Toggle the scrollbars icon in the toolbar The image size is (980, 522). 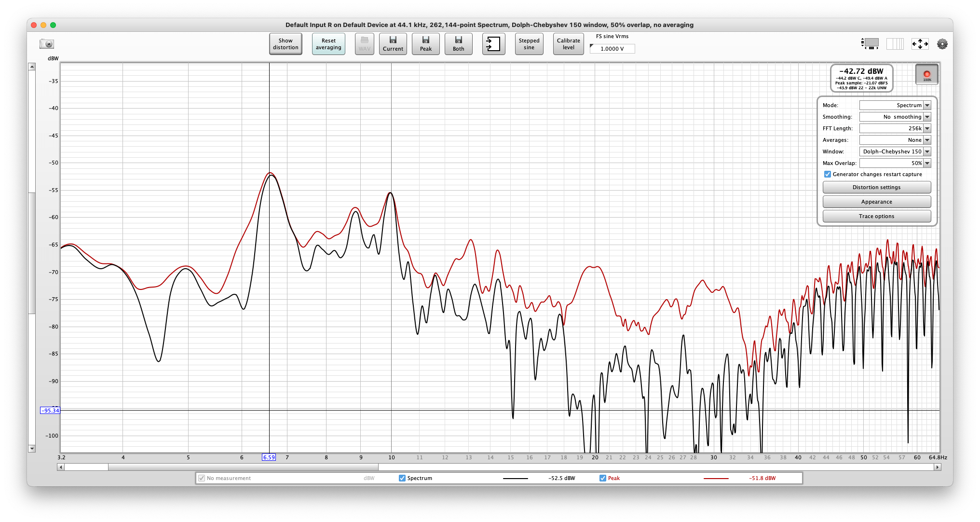870,44
